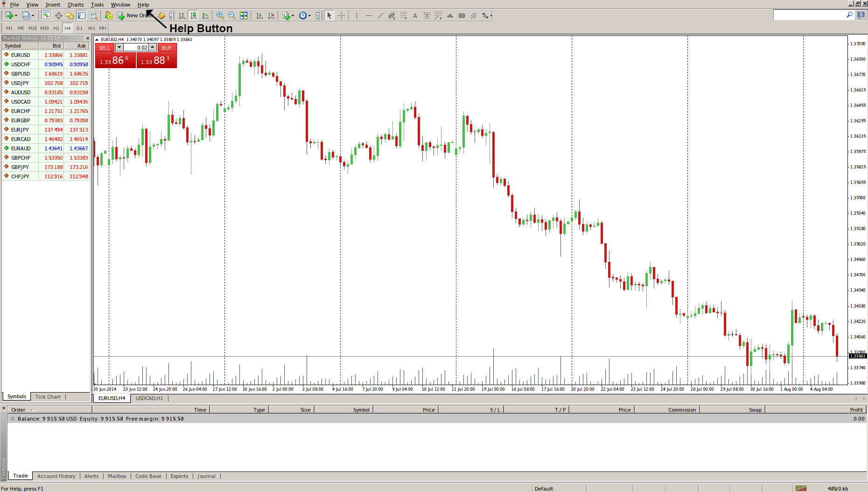This screenshot has height=492, width=868.
Task: Toggle the Market Watch window button
Action: [x=46, y=15]
